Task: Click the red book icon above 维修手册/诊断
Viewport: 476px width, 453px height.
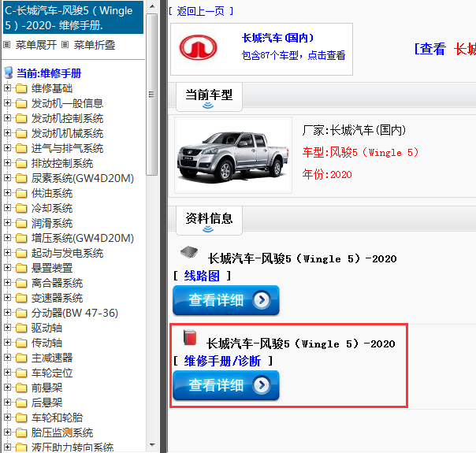Action: [190, 337]
